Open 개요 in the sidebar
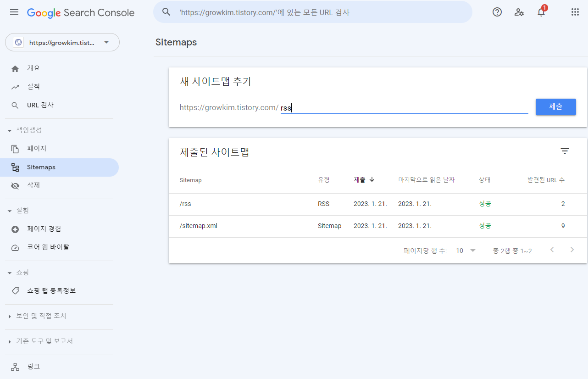 tap(59, 68)
